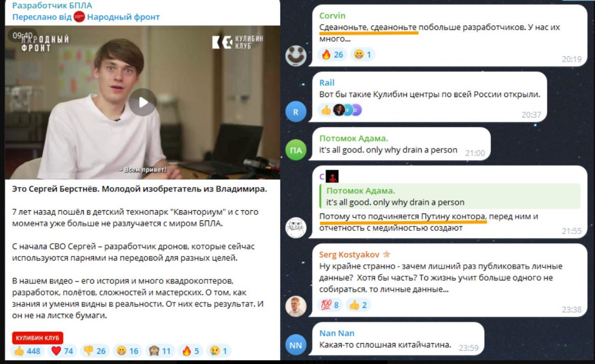
Task: Click the quoted reply from Потомок Адама
Action: coord(449,196)
